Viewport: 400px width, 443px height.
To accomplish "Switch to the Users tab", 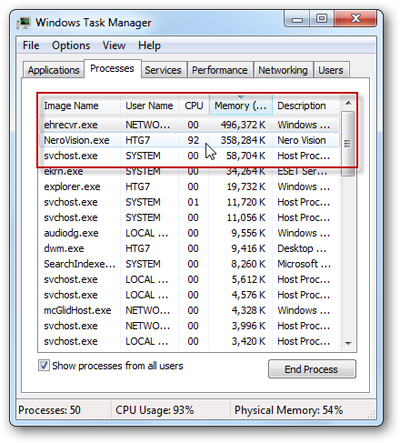I will click(331, 70).
